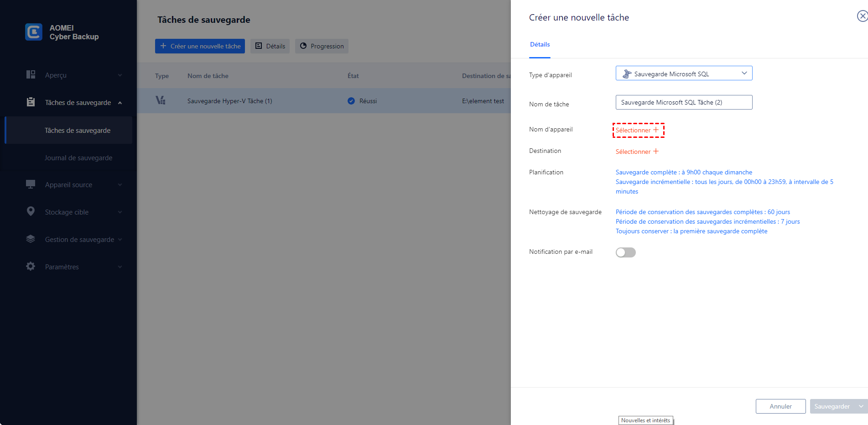Expand the Paramètres section chevron
The width and height of the screenshot is (868, 425).
(120, 267)
